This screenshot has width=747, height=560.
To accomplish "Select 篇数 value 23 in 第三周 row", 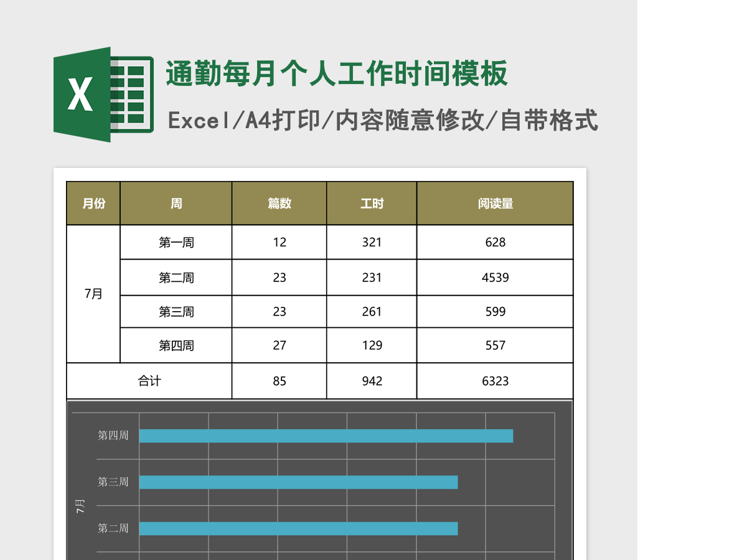I will [280, 312].
